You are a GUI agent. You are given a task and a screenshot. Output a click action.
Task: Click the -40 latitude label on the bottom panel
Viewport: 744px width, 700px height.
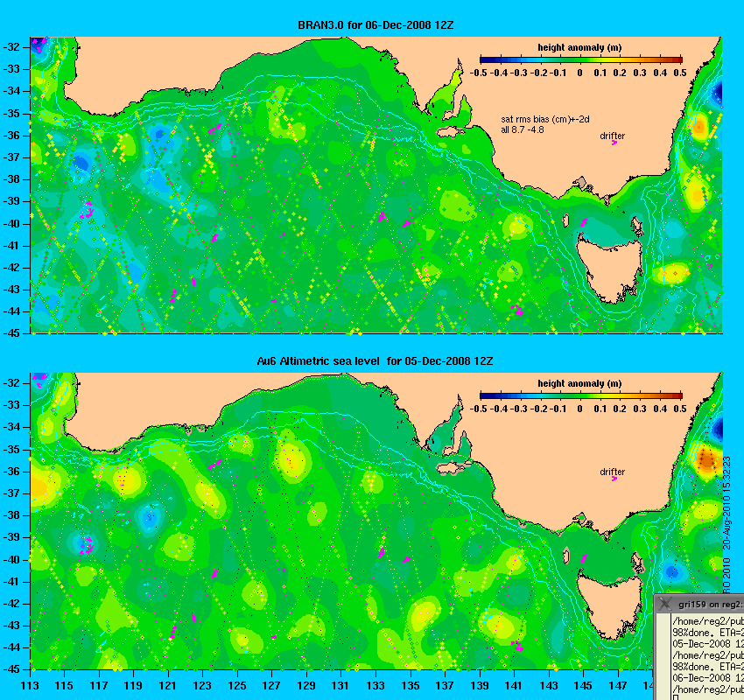pyautogui.click(x=11, y=560)
